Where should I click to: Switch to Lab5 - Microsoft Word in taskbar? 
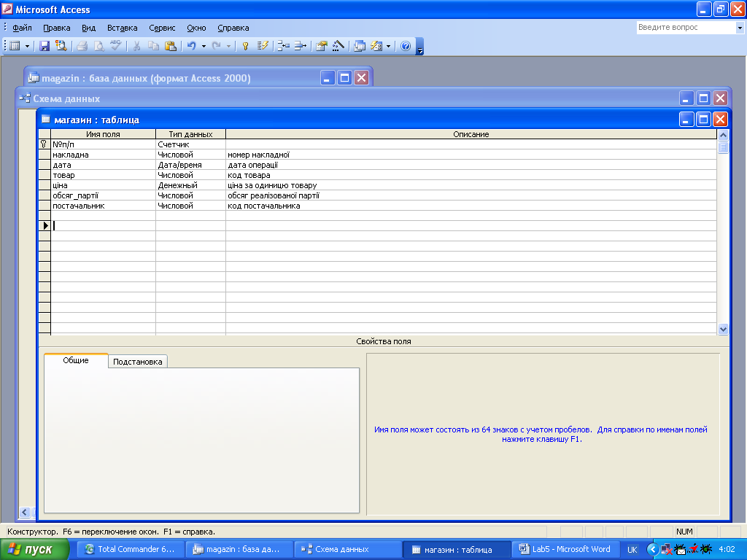click(565, 550)
